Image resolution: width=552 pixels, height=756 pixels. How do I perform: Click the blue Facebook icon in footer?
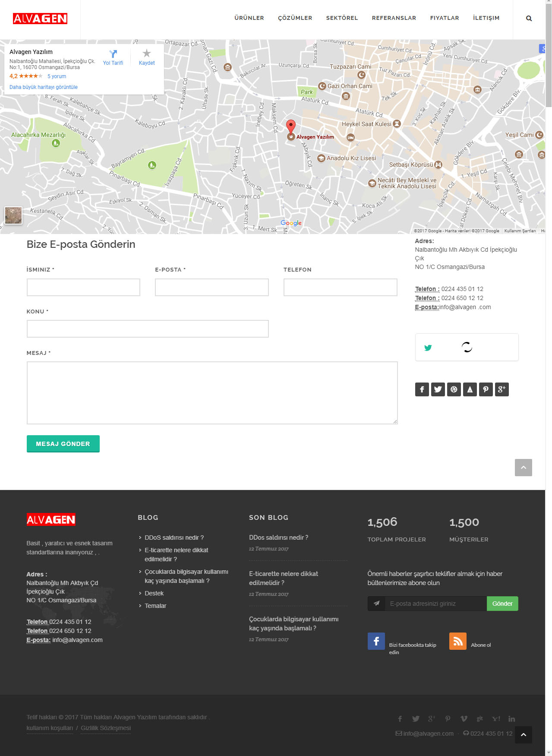tap(376, 641)
